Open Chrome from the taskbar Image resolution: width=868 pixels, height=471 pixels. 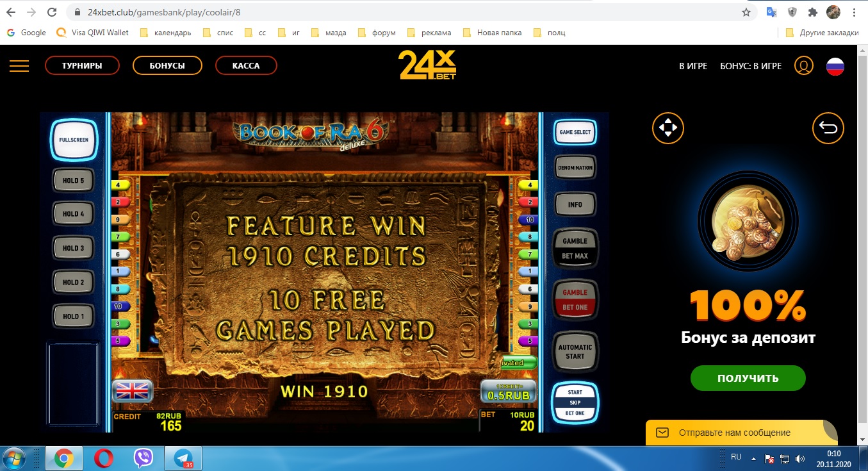63,458
